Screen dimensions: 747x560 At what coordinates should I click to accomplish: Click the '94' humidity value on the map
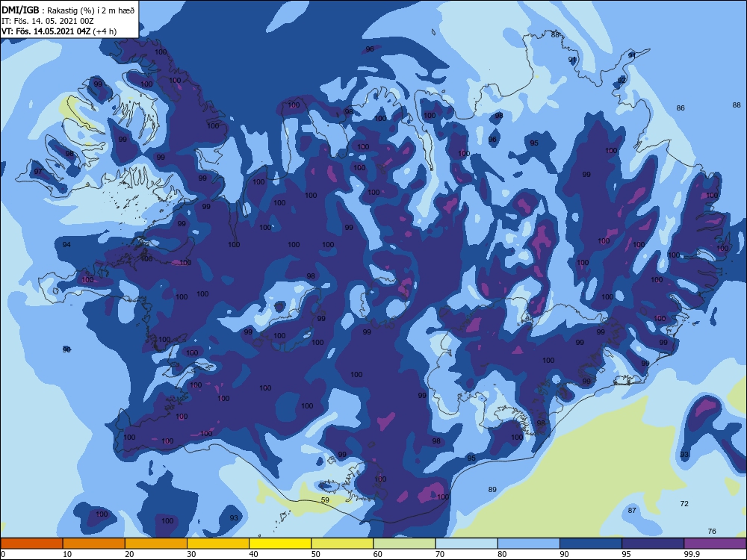point(66,244)
